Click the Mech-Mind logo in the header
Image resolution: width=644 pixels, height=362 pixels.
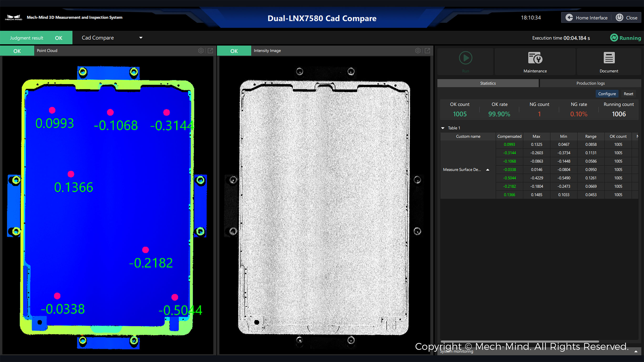pos(14,17)
